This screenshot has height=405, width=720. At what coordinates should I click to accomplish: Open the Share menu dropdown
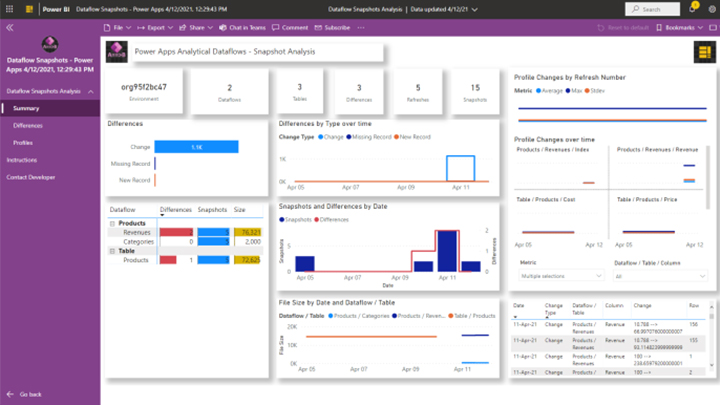(210, 28)
